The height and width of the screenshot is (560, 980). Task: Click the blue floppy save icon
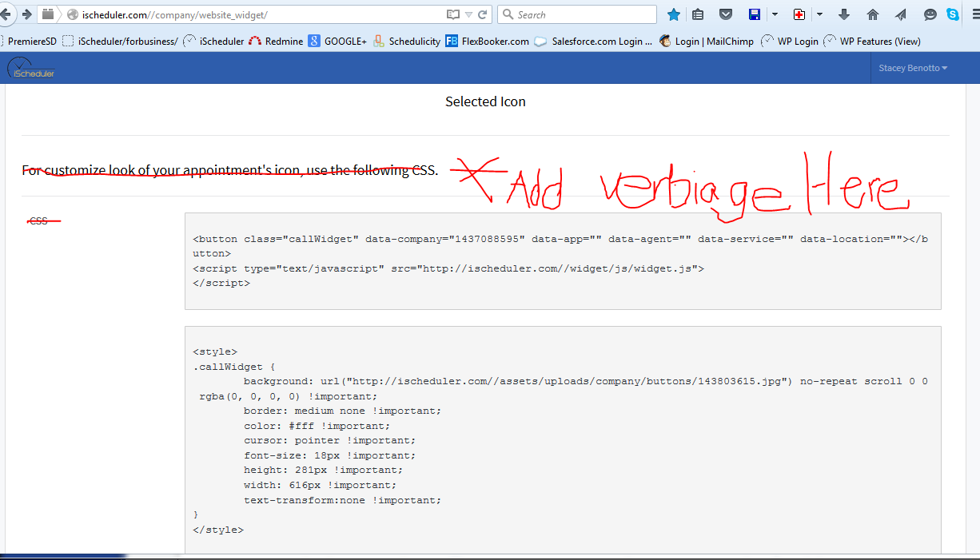[754, 14]
